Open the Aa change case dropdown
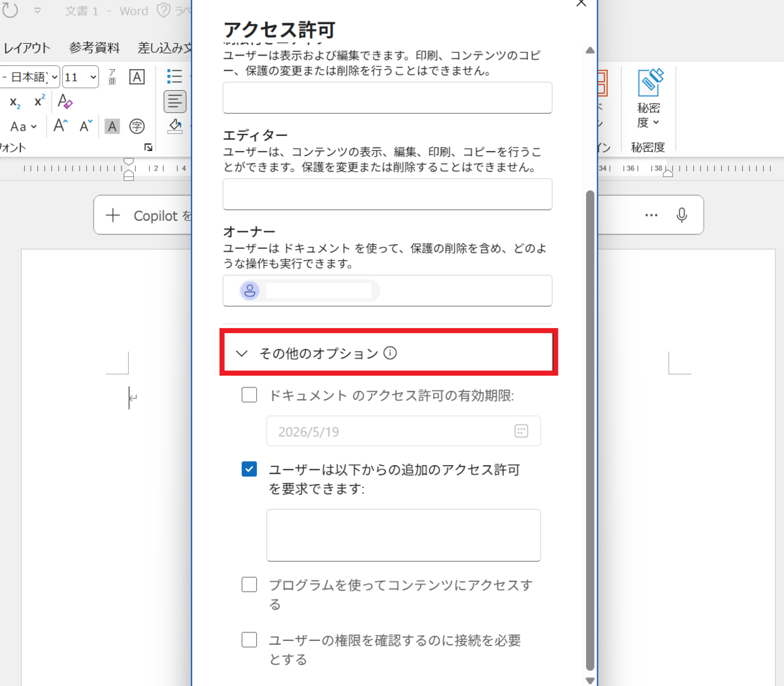This screenshot has width=784, height=686. click(24, 127)
